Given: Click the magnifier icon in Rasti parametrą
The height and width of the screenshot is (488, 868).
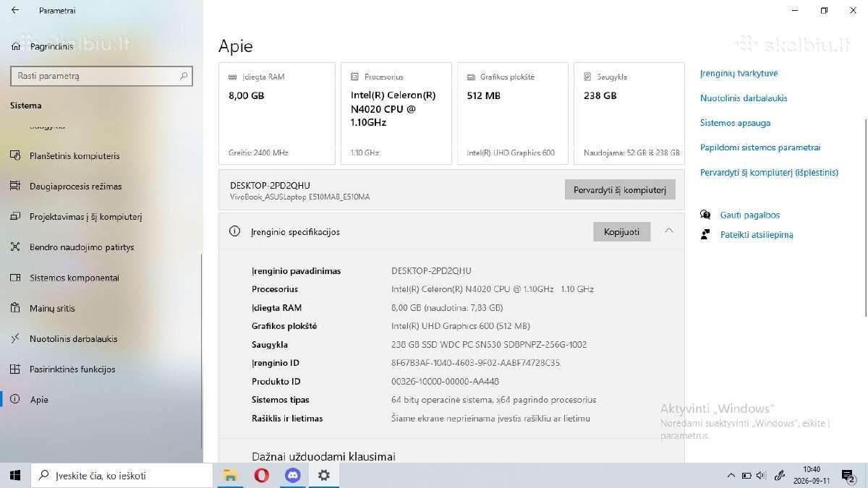Looking at the screenshot, I should 184,76.
